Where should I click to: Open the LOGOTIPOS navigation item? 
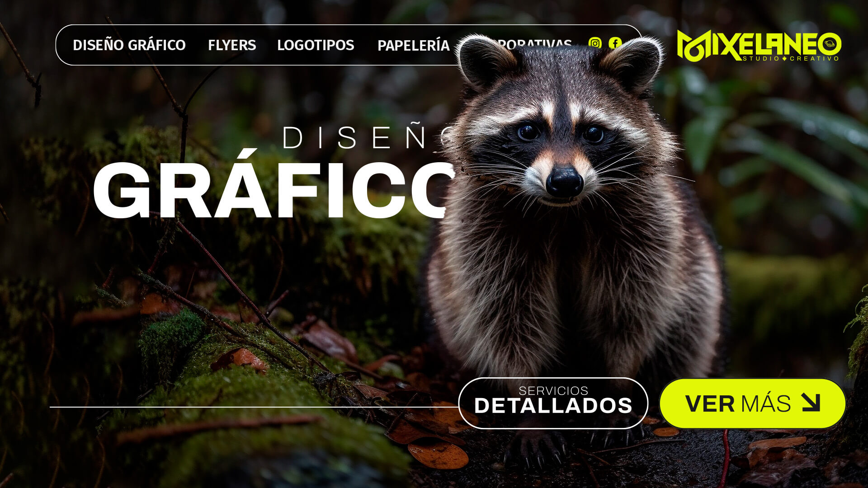[316, 45]
